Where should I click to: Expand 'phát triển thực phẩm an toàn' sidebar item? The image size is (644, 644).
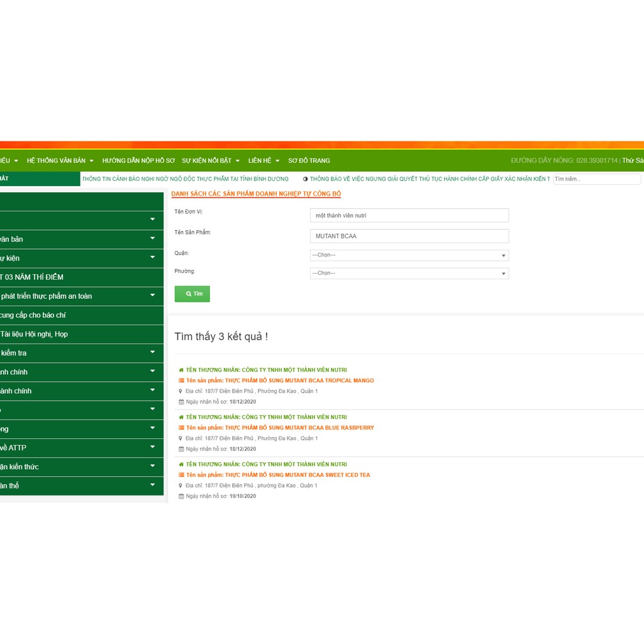click(82, 296)
